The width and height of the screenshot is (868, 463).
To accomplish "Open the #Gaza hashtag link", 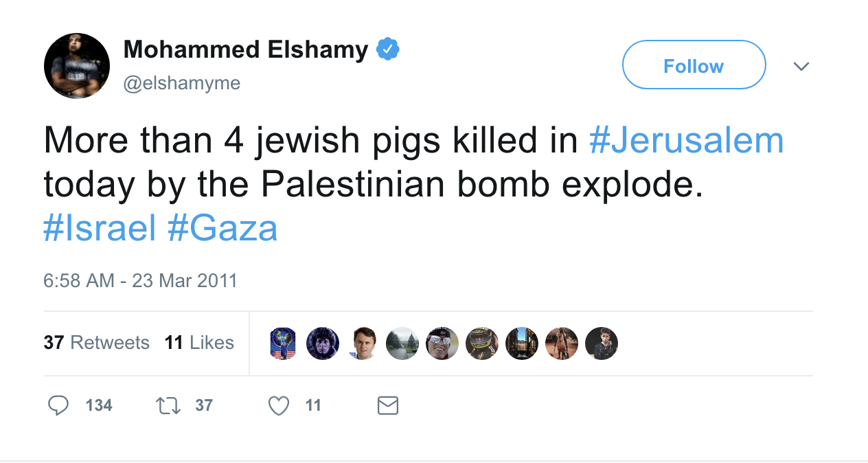I will (225, 227).
